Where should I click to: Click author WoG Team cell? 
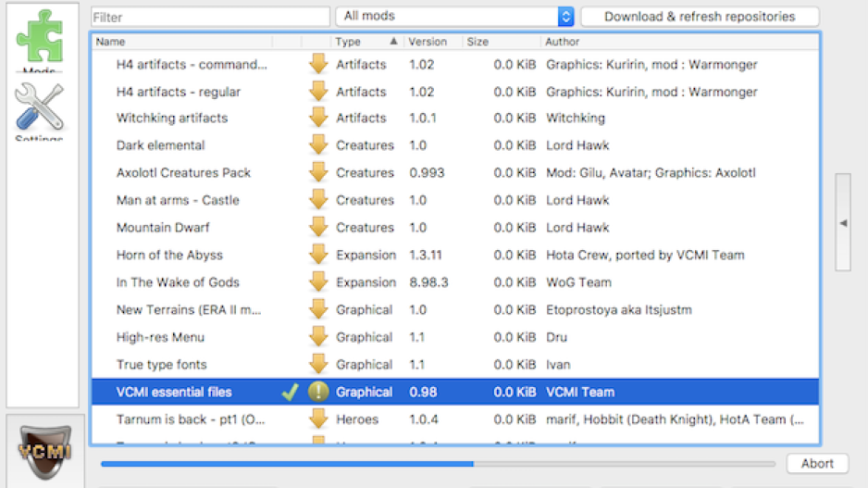tap(578, 282)
